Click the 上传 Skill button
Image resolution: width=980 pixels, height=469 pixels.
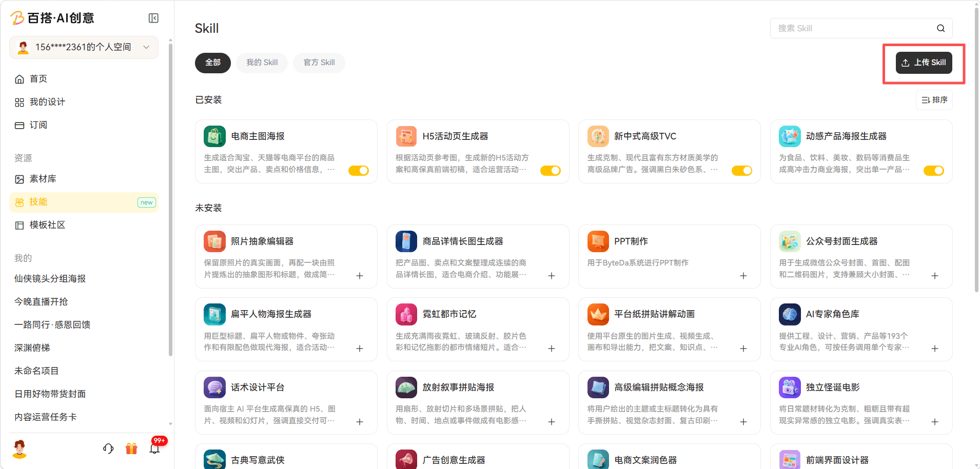click(924, 63)
